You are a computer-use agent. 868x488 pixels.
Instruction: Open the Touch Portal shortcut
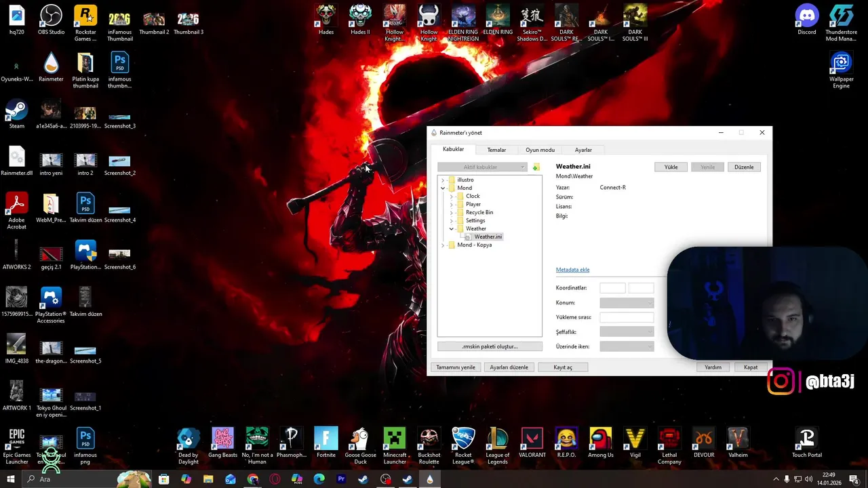pos(806,443)
